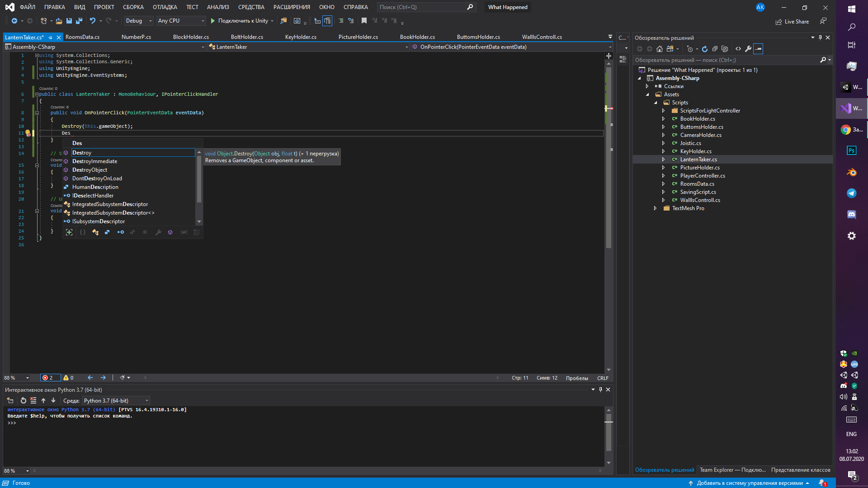Toggle IntelliSense filter for Interfaces
868x488 pixels.
(x=120, y=232)
